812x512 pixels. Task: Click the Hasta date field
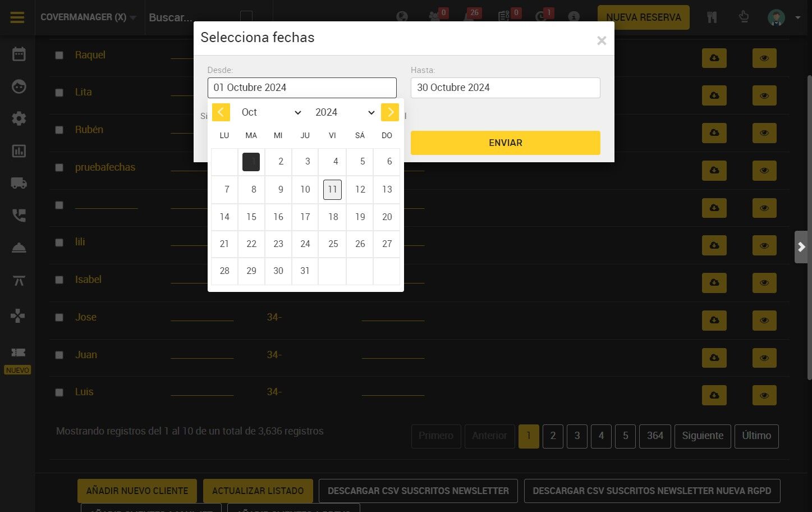(x=506, y=88)
